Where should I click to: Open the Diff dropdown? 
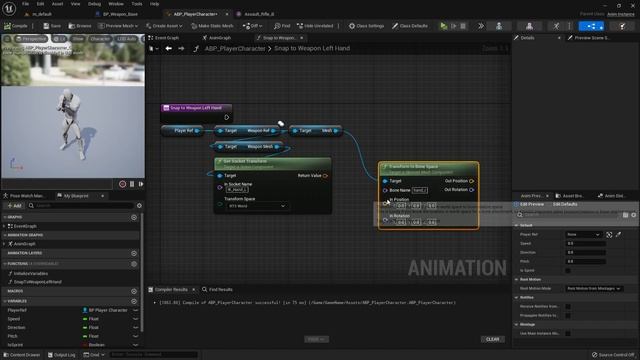point(252,26)
